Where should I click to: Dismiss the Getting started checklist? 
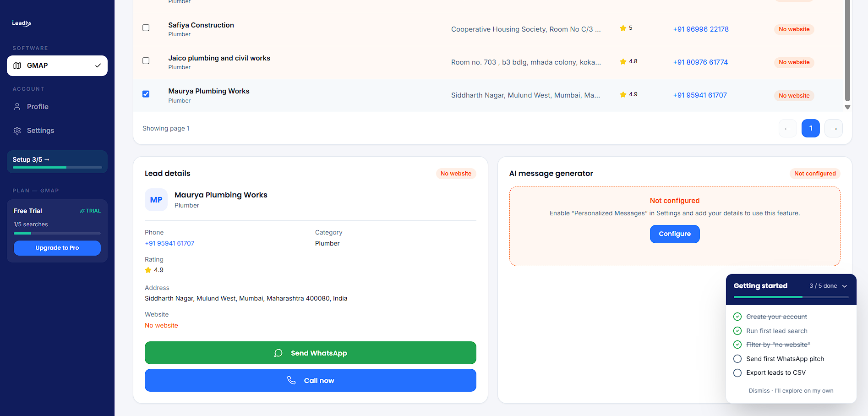coord(791,391)
